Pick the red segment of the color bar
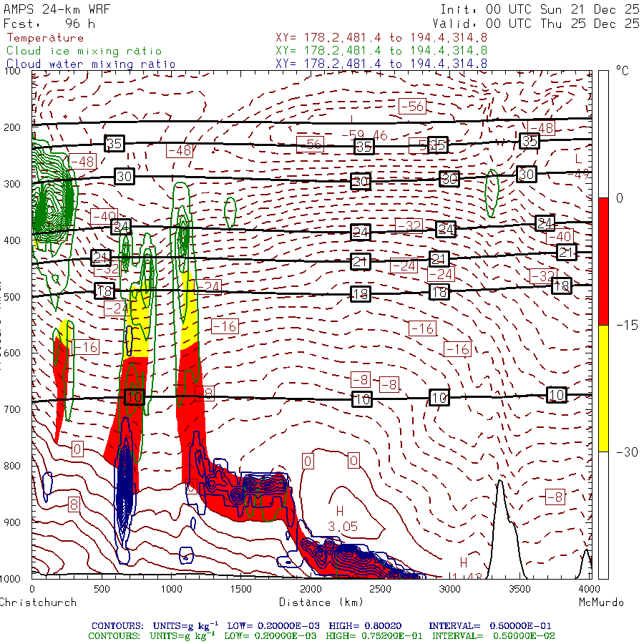644x644 pixels. 603,262
